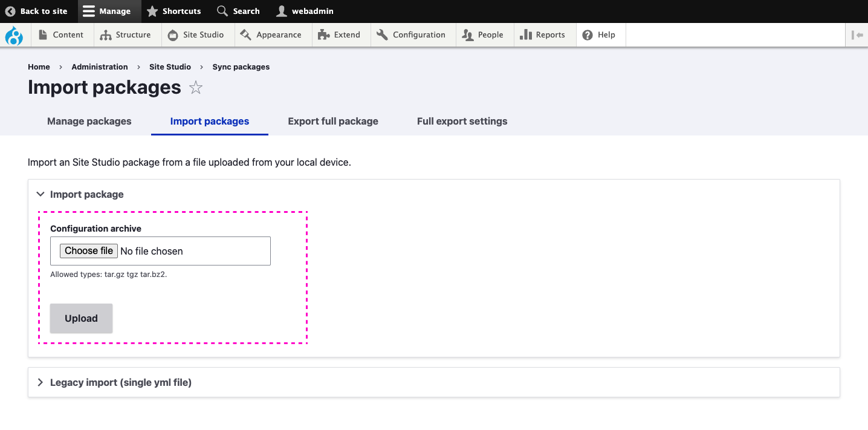Open Full export settings tab
This screenshot has height=430, width=868.
(x=462, y=121)
